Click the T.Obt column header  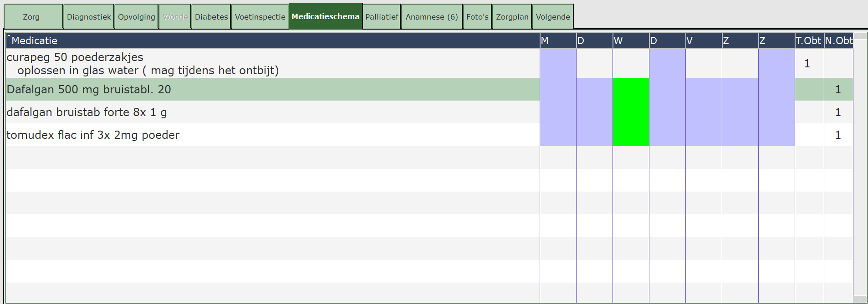click(809, 41)
